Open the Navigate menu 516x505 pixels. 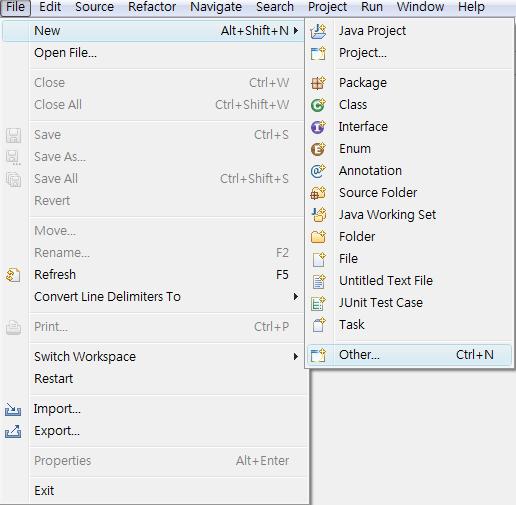click(x=216, y=7)
